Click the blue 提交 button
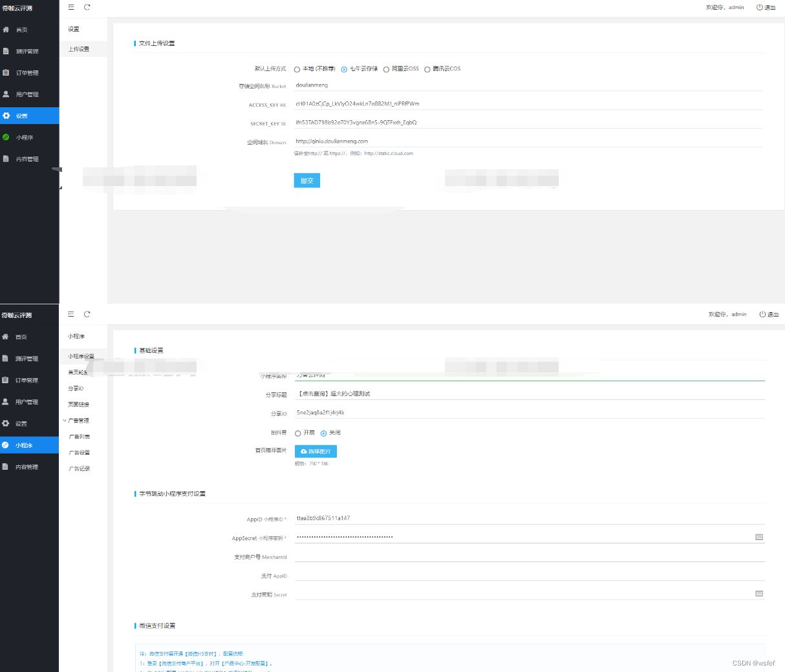The image size is (785, 672). (x=306, y=181)
